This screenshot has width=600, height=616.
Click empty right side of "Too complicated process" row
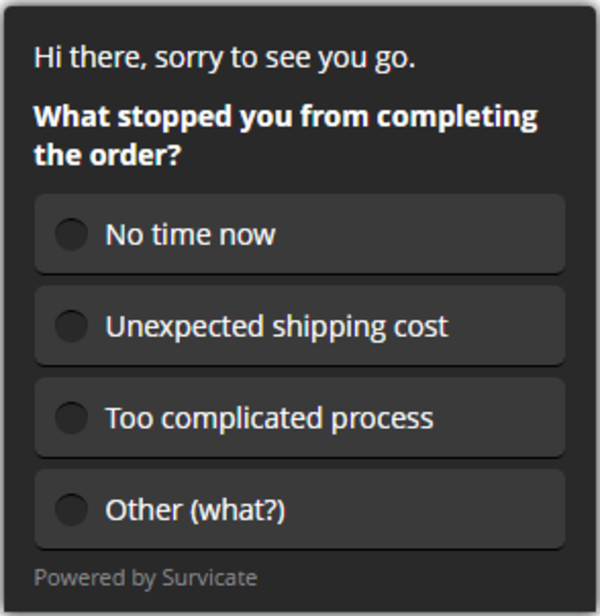tap(499, 418)
